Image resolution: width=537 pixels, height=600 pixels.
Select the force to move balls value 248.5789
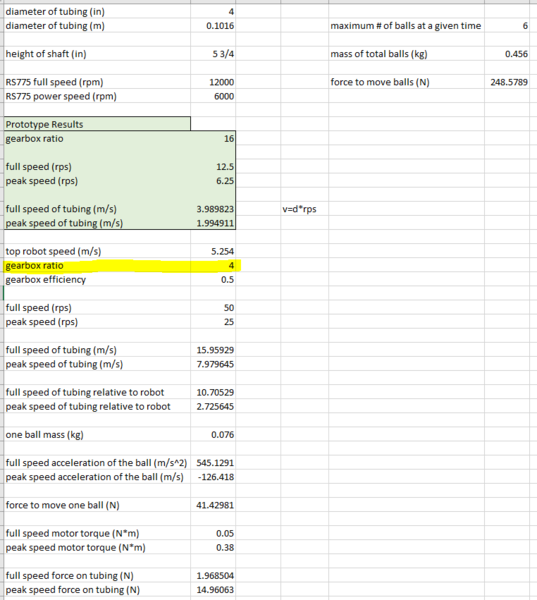507,82
